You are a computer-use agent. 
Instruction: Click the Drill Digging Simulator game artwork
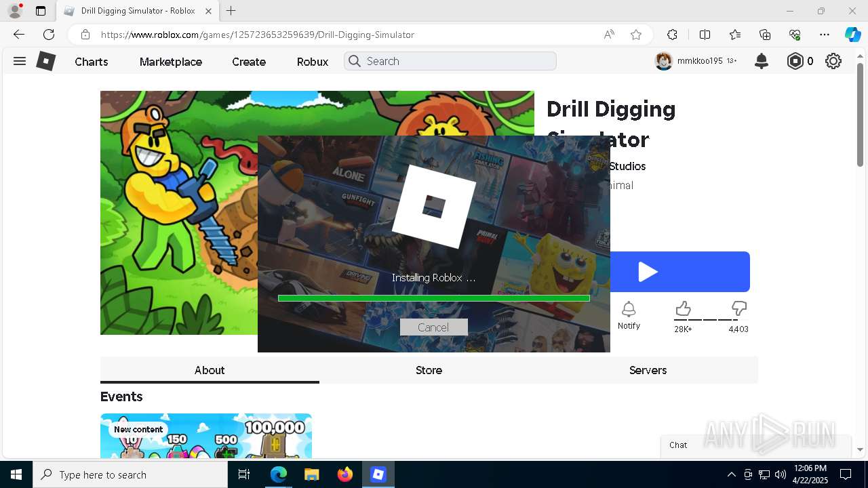pyautogui.click(x=179, y=213)
